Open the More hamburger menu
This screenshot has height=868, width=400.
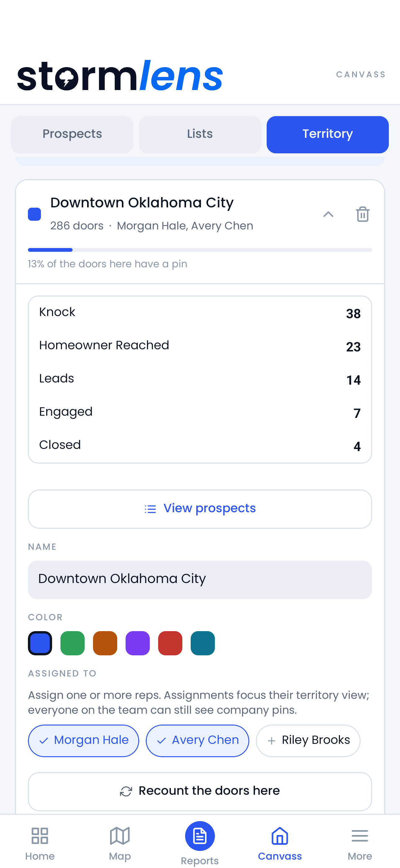point(360,836)
